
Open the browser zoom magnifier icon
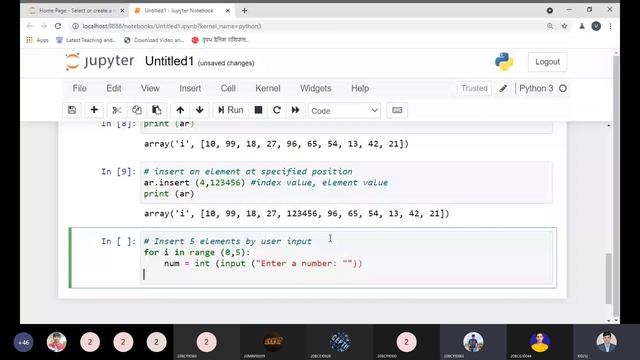point(550,26)
